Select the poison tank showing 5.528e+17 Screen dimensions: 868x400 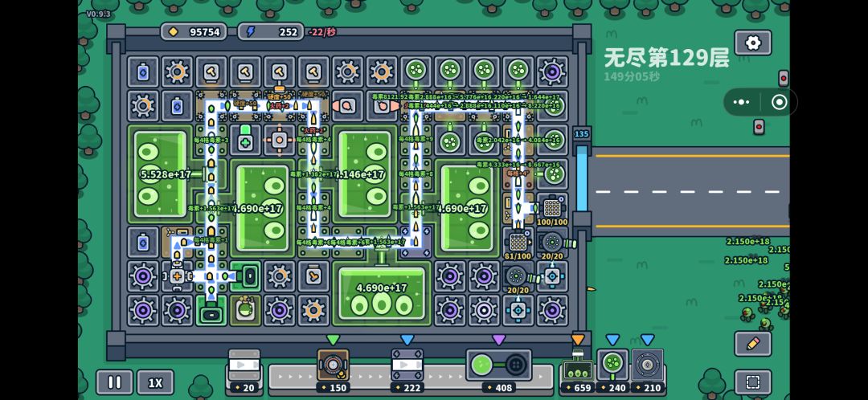pyautogui.click(x=160, y=174)
